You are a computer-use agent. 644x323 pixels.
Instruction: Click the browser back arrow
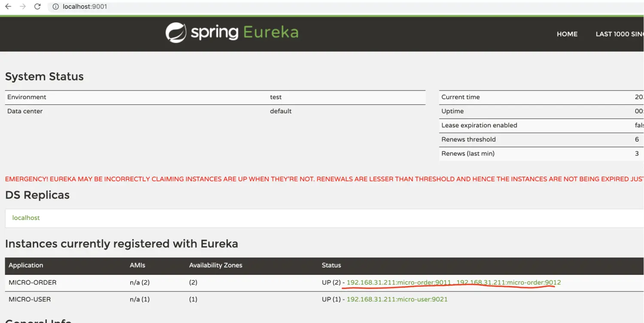pos(8,6)
